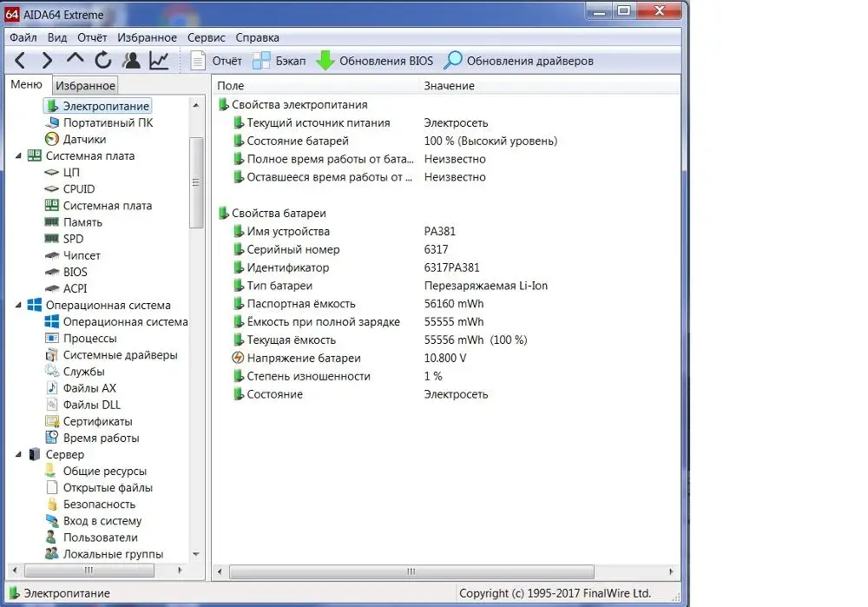Open Обновления BIOS from the toolbar
The height and width of the screenshot is (607, 868).
point(374,61)
